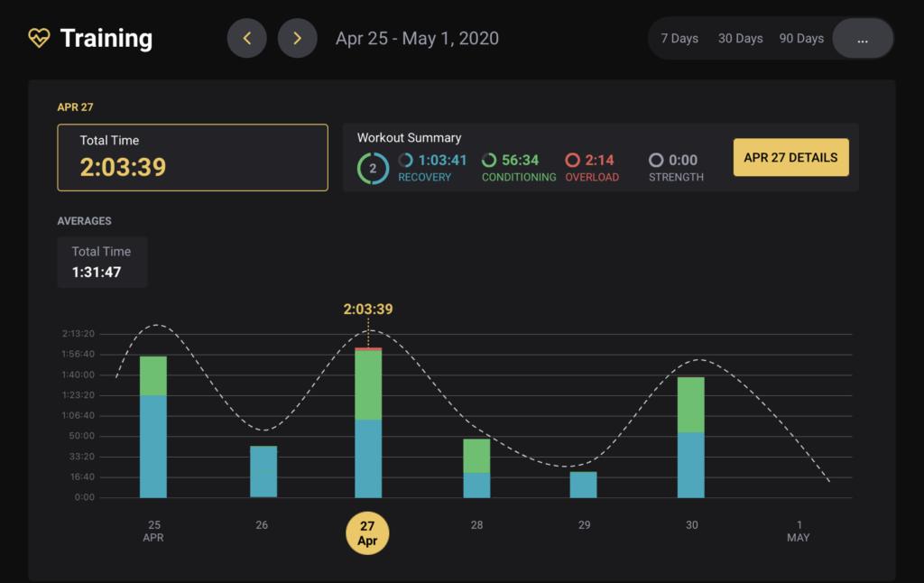The width and height of the screenshot is (924, 583).
Task: Open APR 27 DETAILS
Action: [x=790, y=157]
